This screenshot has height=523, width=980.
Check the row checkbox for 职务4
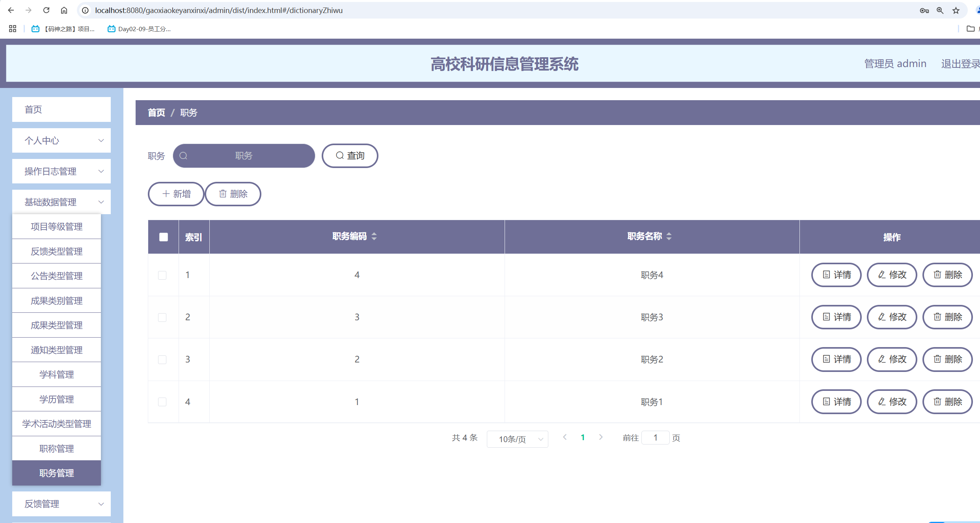pos(162,275)
